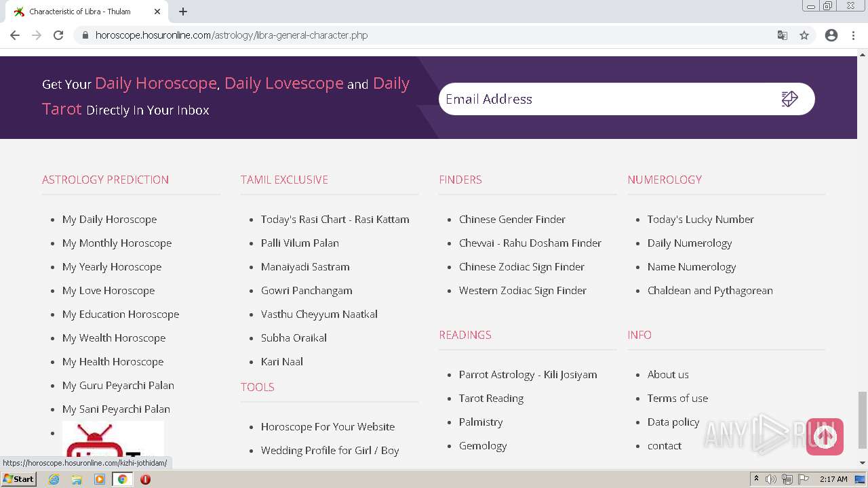
Task: Open Palli Vilum Palan link
Action: tap(300, 243)
